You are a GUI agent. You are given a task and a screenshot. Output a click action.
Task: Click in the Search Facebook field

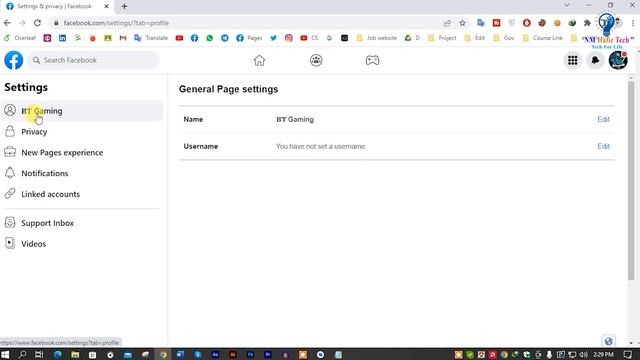point(93,60)
